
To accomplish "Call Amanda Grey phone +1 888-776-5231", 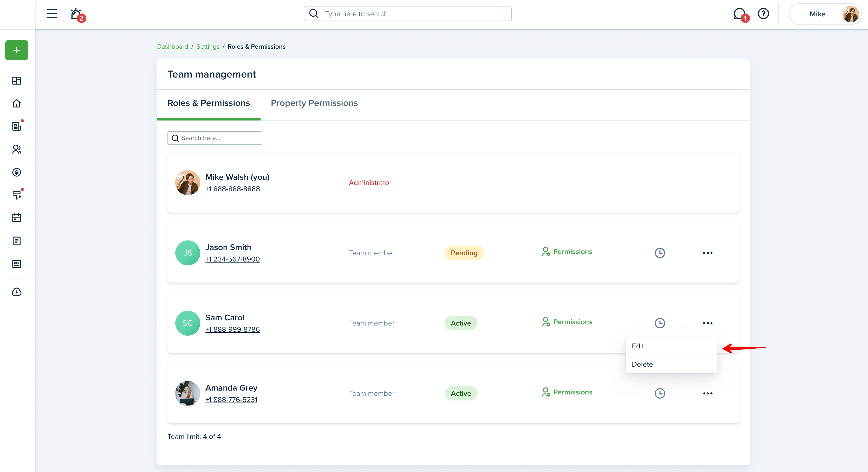I will click(x=231, y=400).
